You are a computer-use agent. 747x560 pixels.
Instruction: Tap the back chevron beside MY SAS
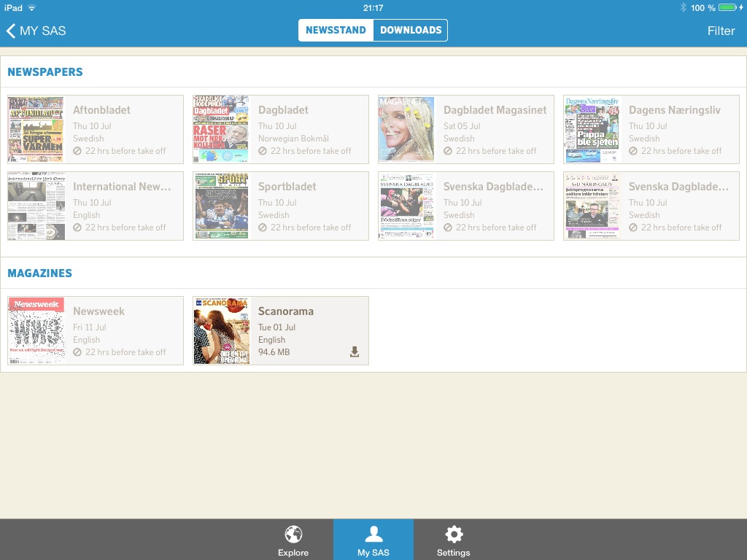(x=11, y=31)
